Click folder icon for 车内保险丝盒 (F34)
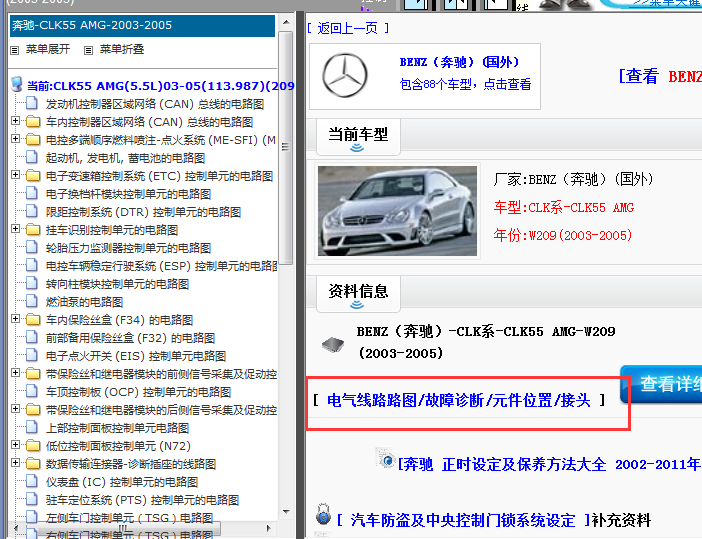 (33, 320)
